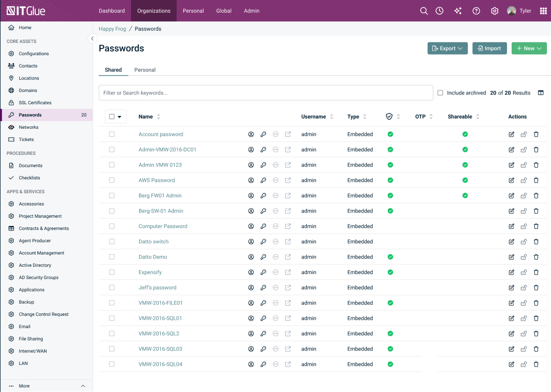Focus the Filter or Search keywords field

(x=266, y=93)
